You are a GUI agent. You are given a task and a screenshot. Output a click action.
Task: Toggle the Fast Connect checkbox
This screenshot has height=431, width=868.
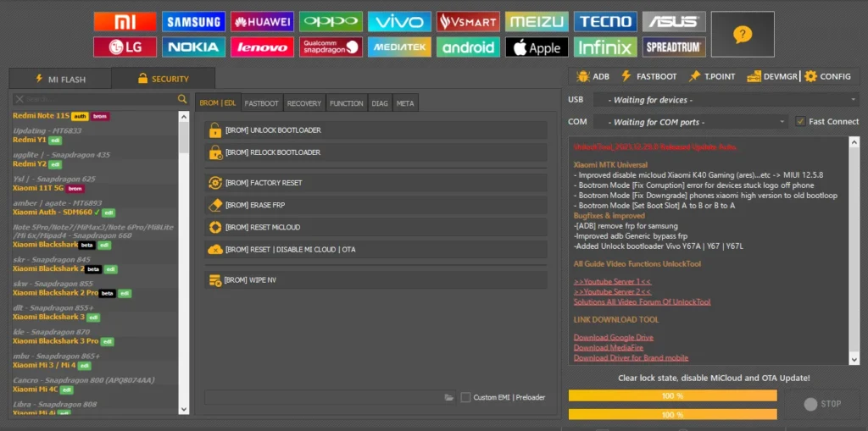click(x=800, y=121)
